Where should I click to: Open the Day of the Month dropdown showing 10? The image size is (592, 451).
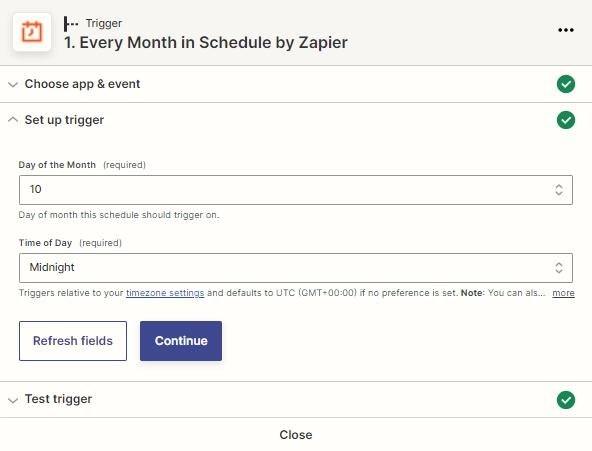tap(296, 190)
